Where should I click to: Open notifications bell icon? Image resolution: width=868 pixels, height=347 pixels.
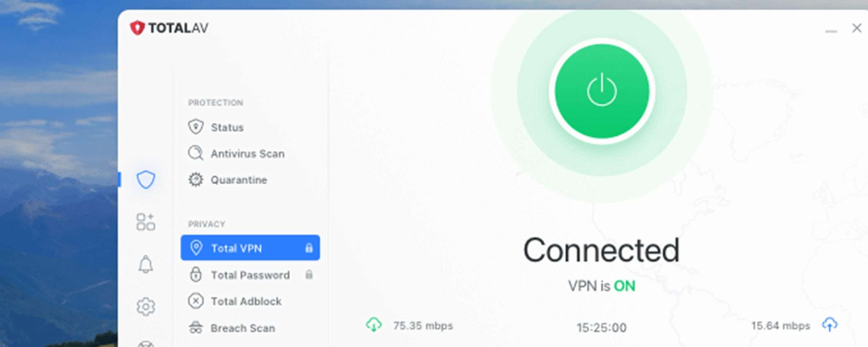(145, 264)
